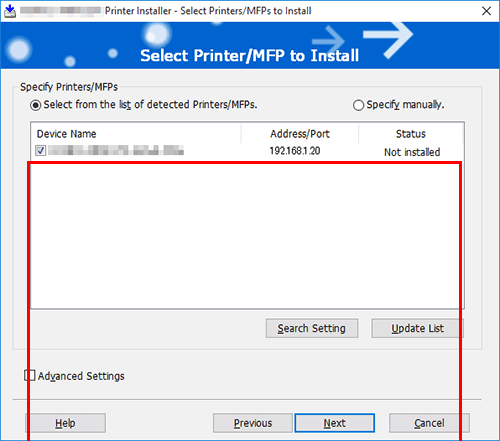Sort by Address/Port column header
This screenshot has height=441, width=500.
pos(300,134)
